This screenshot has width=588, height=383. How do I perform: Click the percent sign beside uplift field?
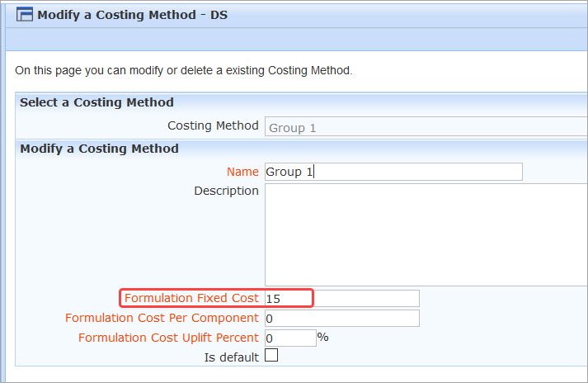(323, 337)
